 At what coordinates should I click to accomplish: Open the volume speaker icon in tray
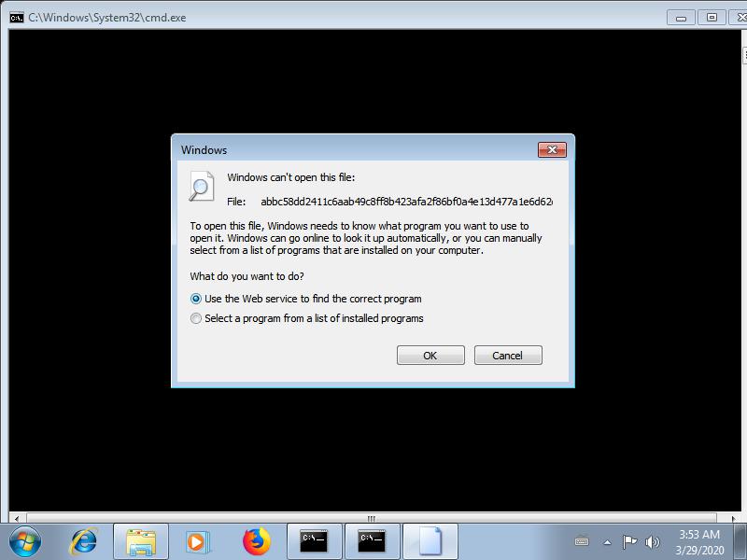652,542
